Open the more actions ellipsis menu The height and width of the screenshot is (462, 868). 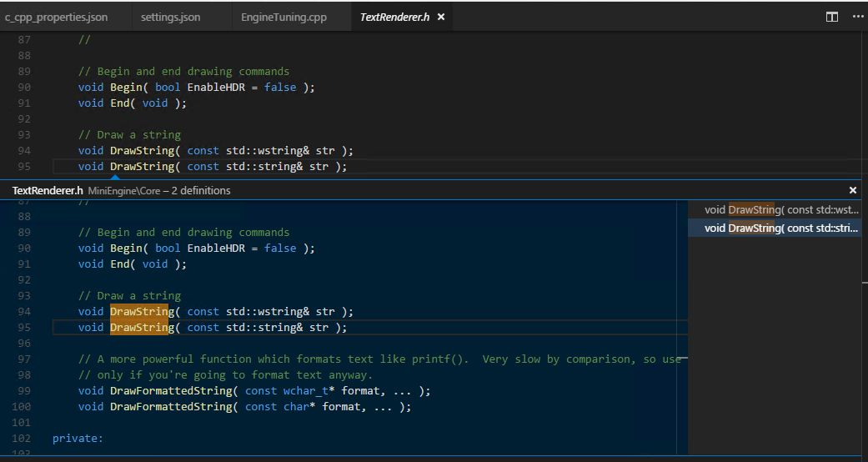click(857, 17)
